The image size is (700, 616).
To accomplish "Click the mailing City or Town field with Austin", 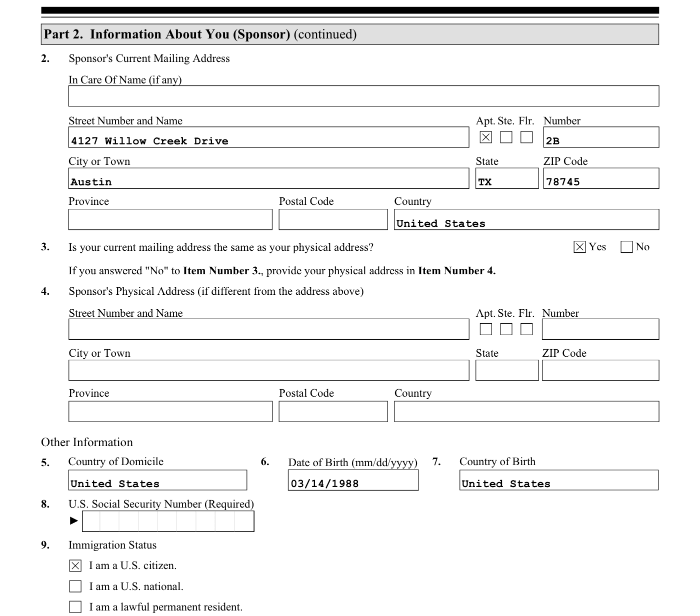I will [268, 178].
